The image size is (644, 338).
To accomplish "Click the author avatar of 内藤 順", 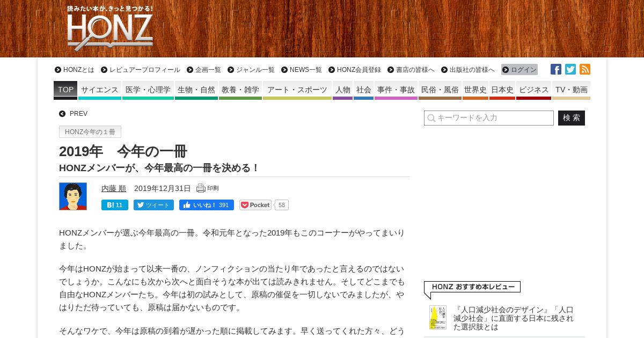I will coord(73,196).
